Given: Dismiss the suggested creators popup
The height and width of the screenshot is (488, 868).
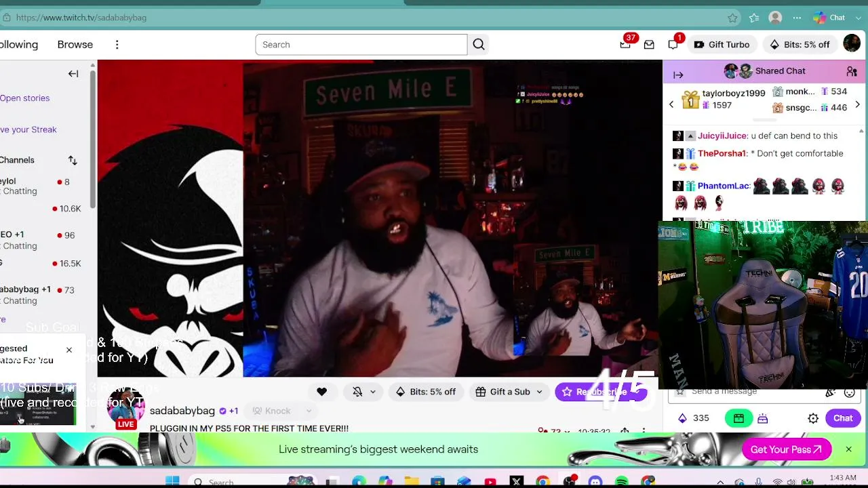Looking at the screenshot, I should coord(68,350).
